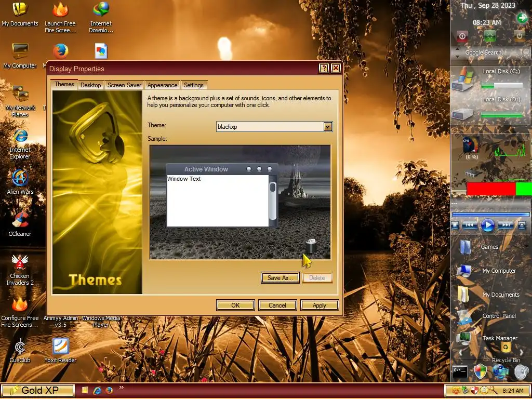Click Apply in Display Properties
This screenshot has height=399, width=532.
pyautogui.click(x=320, y=305)
